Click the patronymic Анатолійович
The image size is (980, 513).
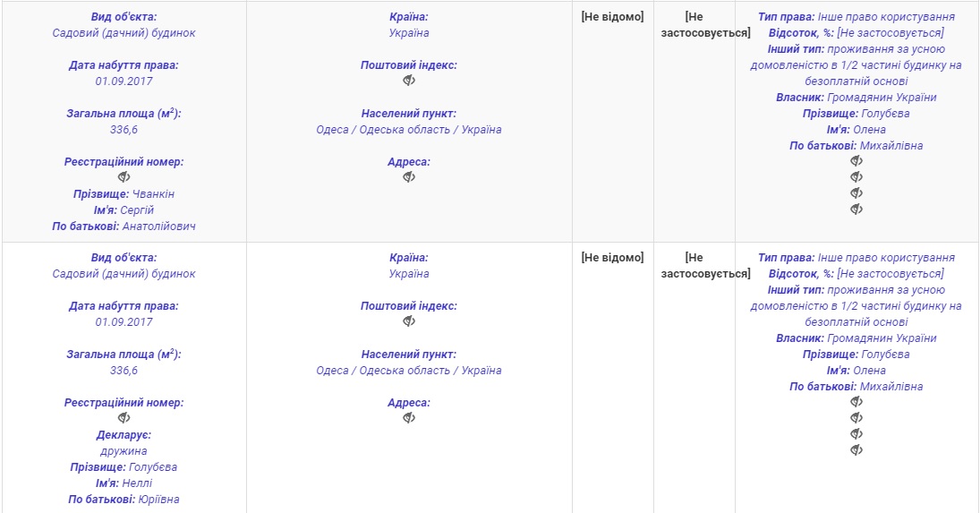pos(159,227)
